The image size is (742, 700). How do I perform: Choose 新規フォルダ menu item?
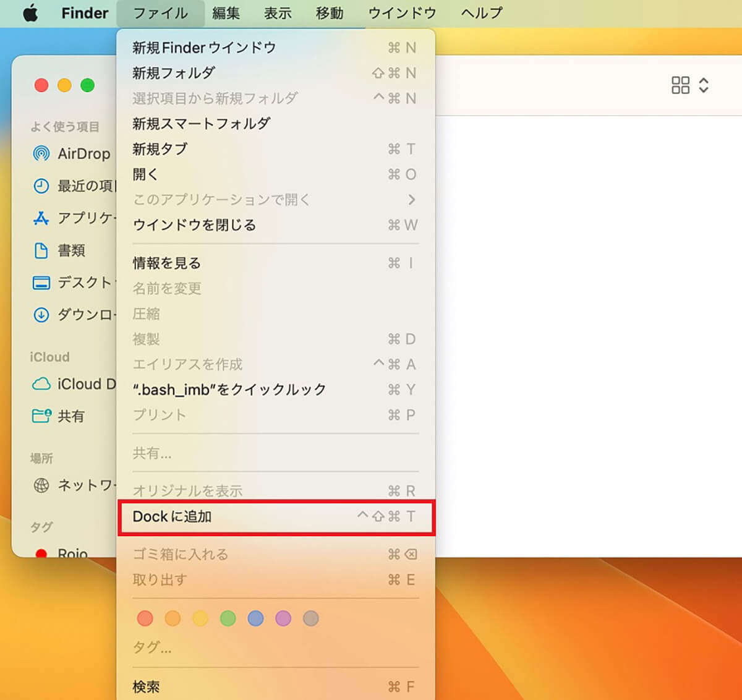click(x=276, y=73)
